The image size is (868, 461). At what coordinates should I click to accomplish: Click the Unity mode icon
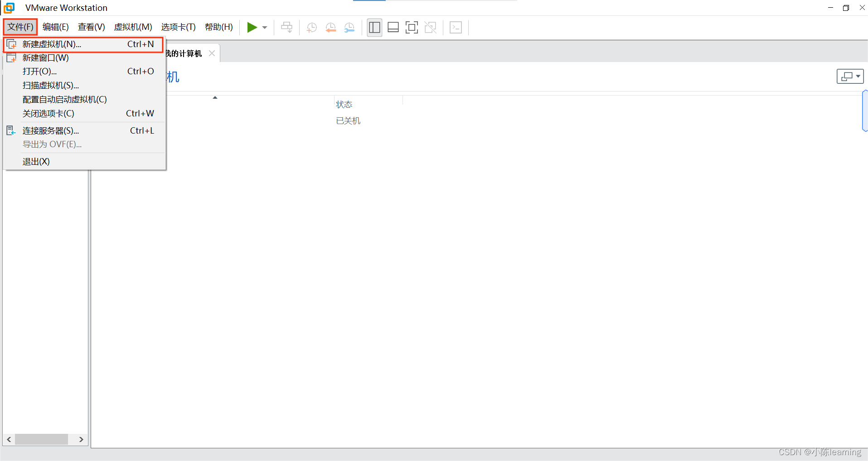[x=431, y=28]
